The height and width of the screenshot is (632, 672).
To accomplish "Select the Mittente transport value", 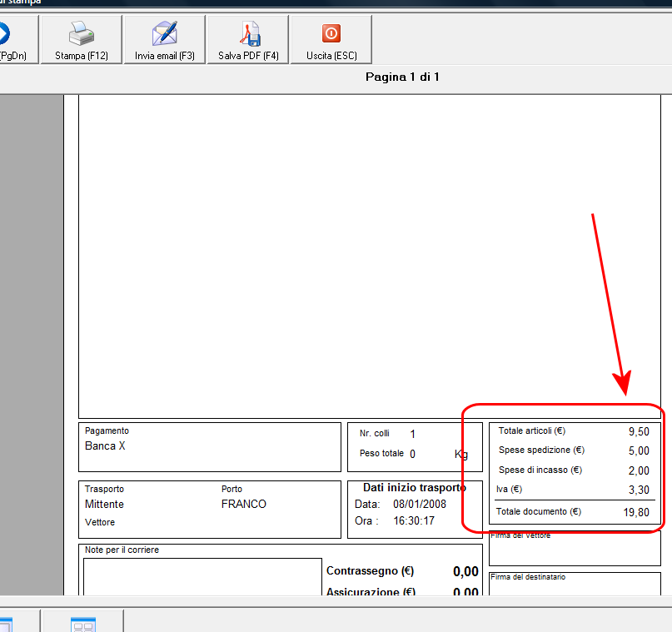I will pos(104,505).
